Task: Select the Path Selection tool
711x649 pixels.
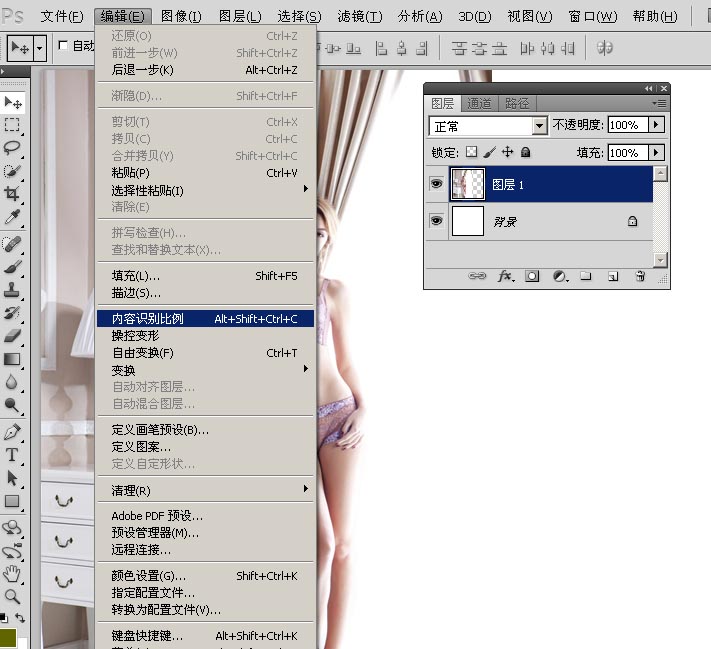Action: coord(12,478)
